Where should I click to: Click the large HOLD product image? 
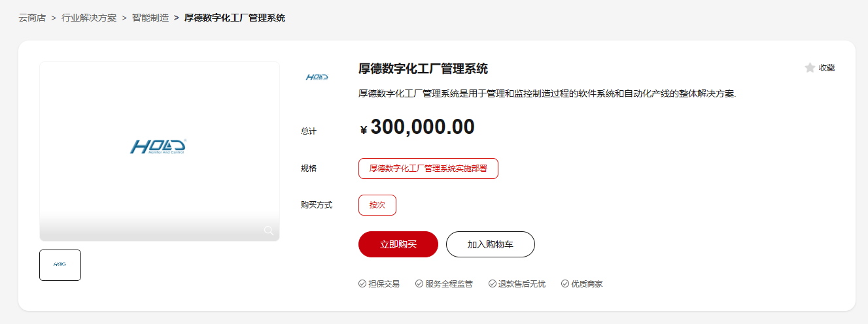(x=159, y=147)
